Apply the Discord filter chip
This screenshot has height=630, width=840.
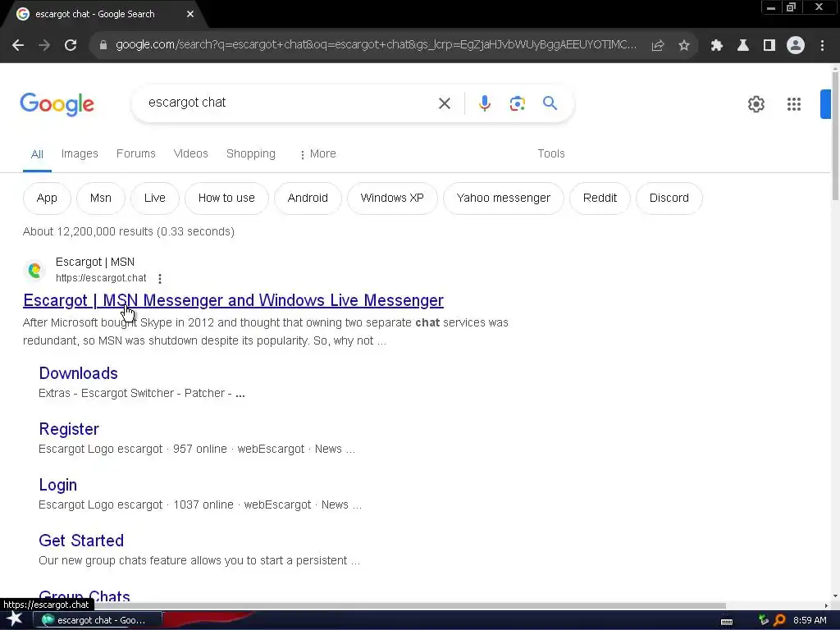click(669, 199)
